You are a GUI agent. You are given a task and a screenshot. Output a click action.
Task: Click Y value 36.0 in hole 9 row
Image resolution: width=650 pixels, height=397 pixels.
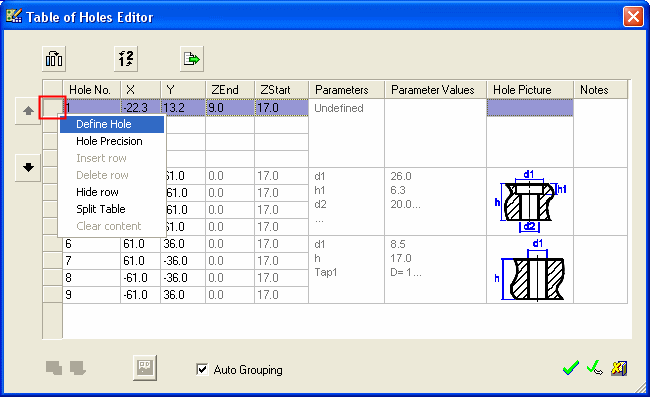tap(183, 295)
